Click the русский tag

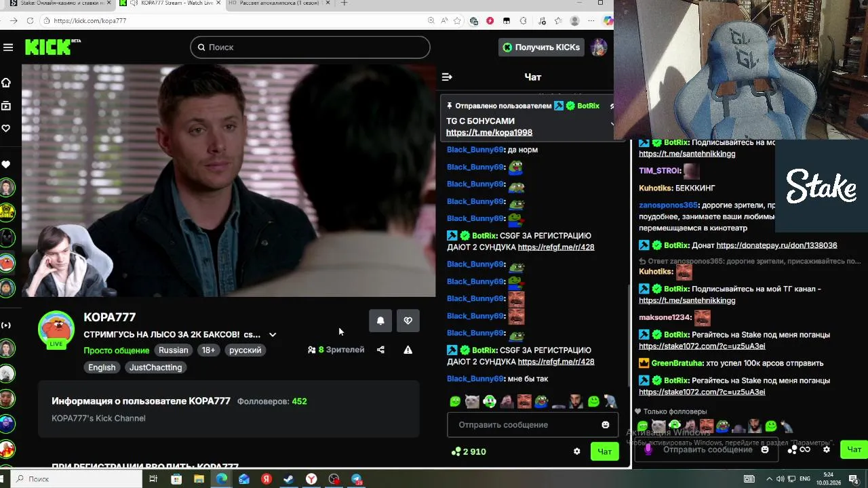point(245,350)
